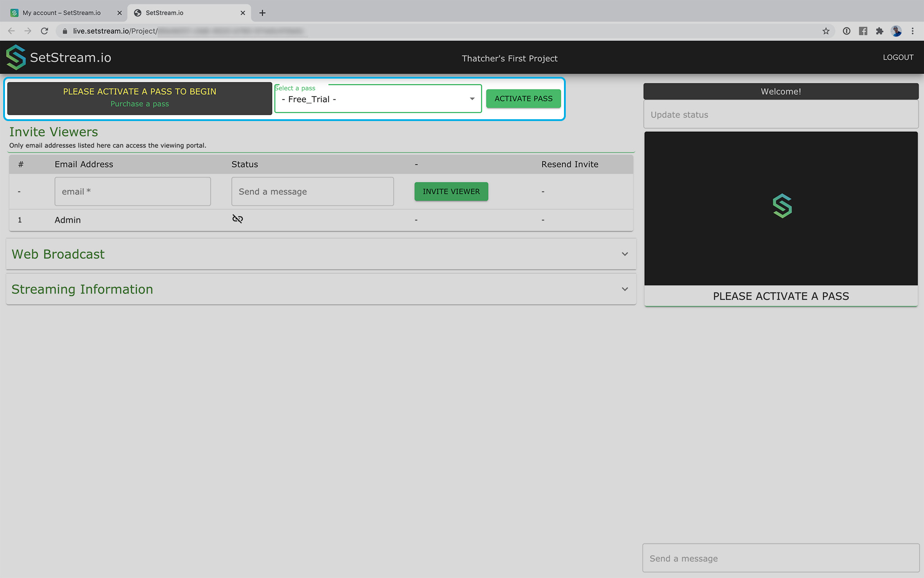
Task: Open the Select a pass dropdown
Action: pos(378,99)
